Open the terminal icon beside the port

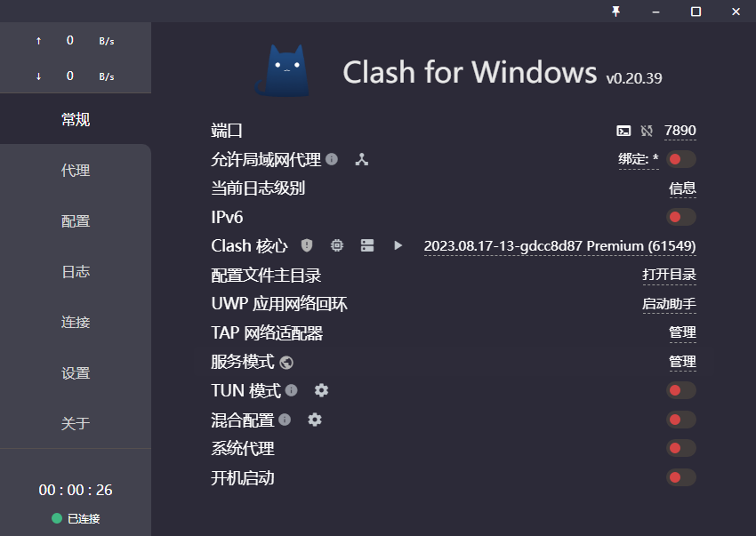pos(623,131)
